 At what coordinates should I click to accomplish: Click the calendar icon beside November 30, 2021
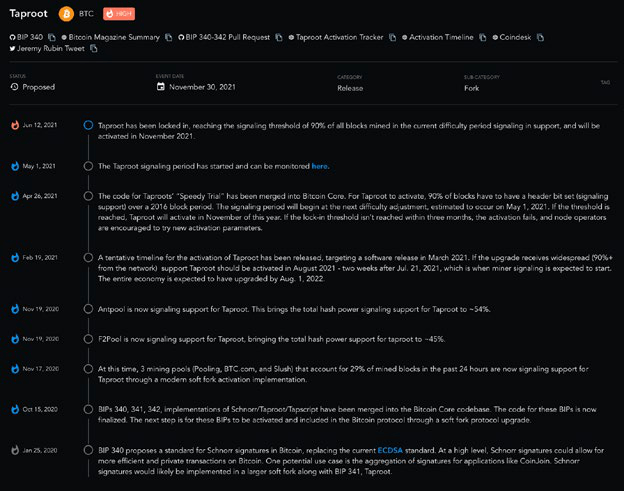162,87
